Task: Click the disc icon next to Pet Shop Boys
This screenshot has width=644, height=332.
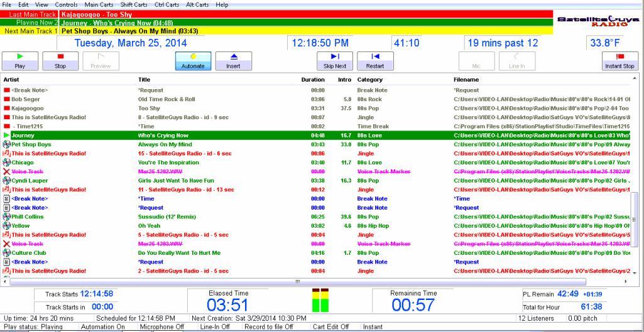Action: pos(6,144)
